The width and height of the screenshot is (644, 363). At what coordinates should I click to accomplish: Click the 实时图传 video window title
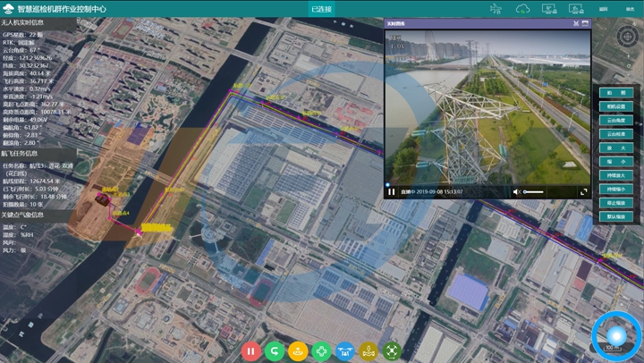[396, 23]
